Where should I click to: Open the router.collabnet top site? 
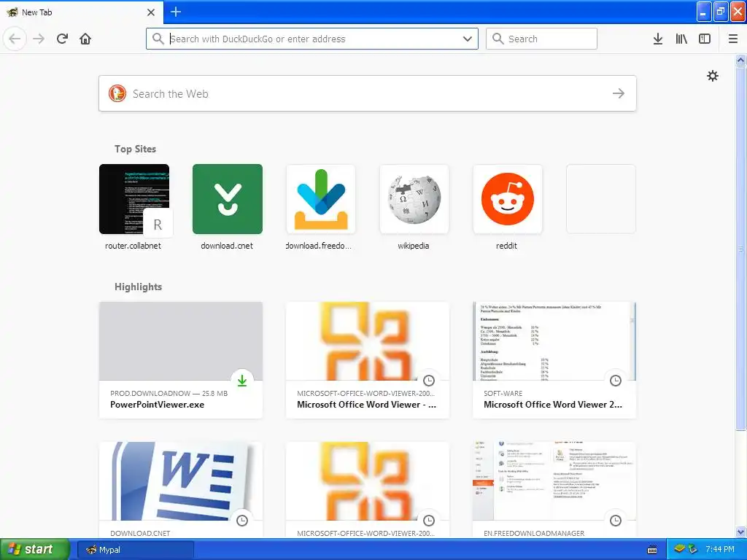(134, 207)
